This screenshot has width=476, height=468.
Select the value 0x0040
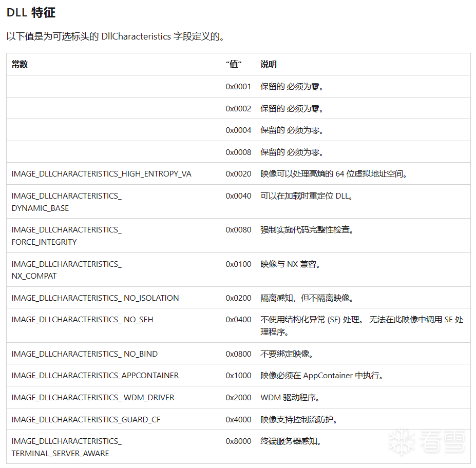238,196
